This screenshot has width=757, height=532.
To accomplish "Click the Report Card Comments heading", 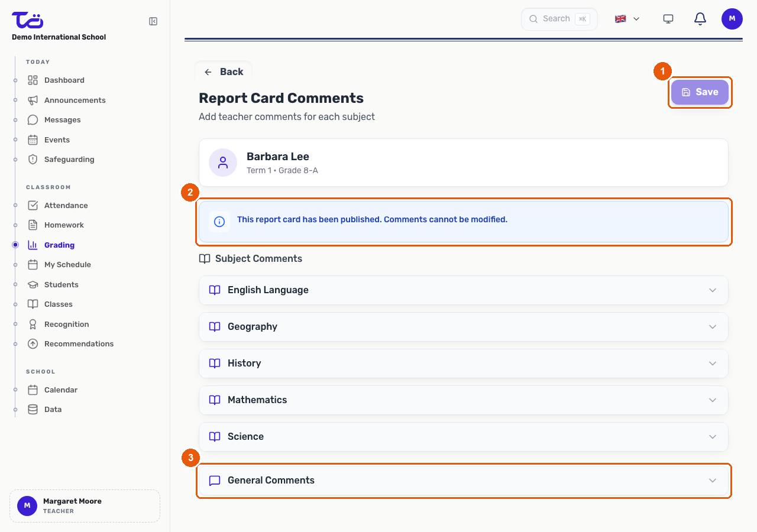I will [x=281, y=98].
